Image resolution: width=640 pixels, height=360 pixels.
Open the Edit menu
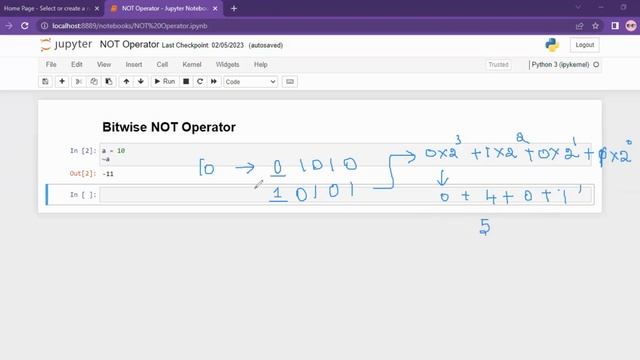click(x=77, y=64)
